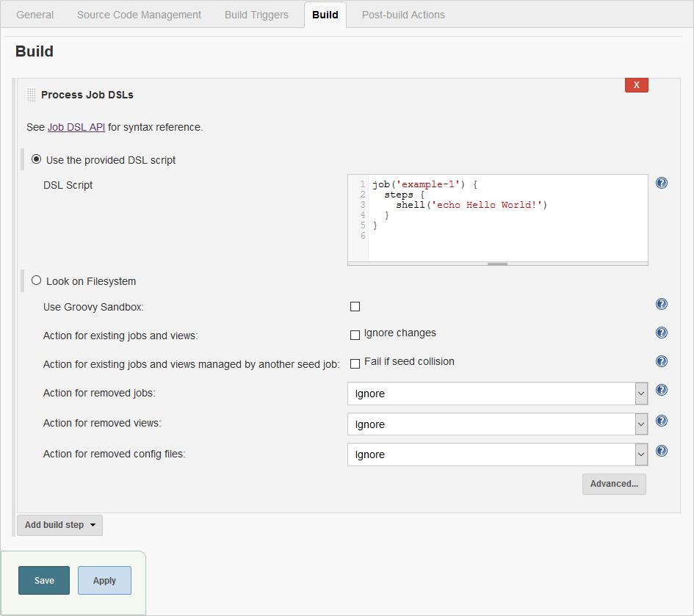Image resolution: width=694 pixels, height=616 pixels.
Task: Click help icon beside Use Groovy Sandbox
Action: (x=662, y=304)
